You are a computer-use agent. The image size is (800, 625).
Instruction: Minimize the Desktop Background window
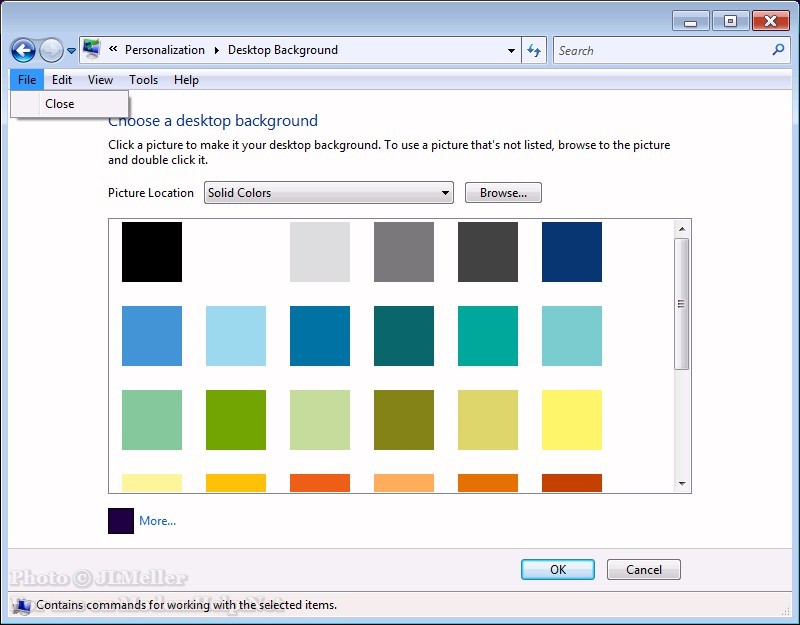coord(690,21)
